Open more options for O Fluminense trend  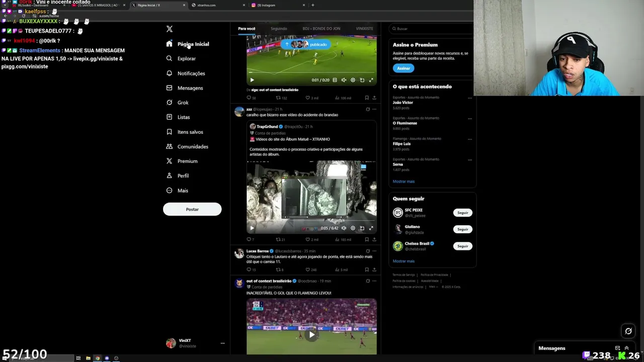(x=470, y=119)
